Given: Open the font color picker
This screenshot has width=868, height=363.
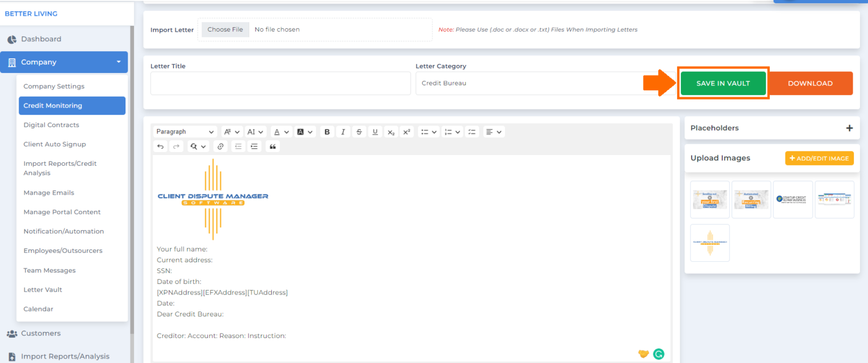Looking at the screenshot, I should click(281, 132).
